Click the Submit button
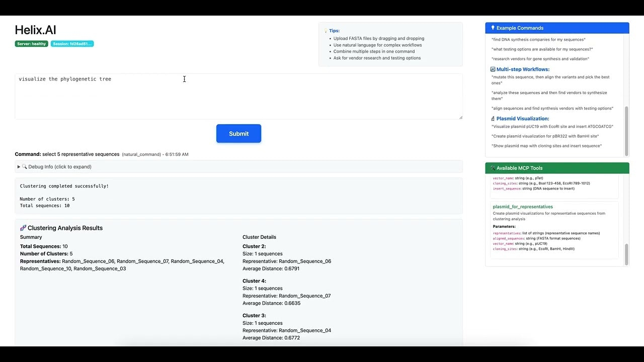Viewport: 644px width, 362px height. click(x=238, y=133)
